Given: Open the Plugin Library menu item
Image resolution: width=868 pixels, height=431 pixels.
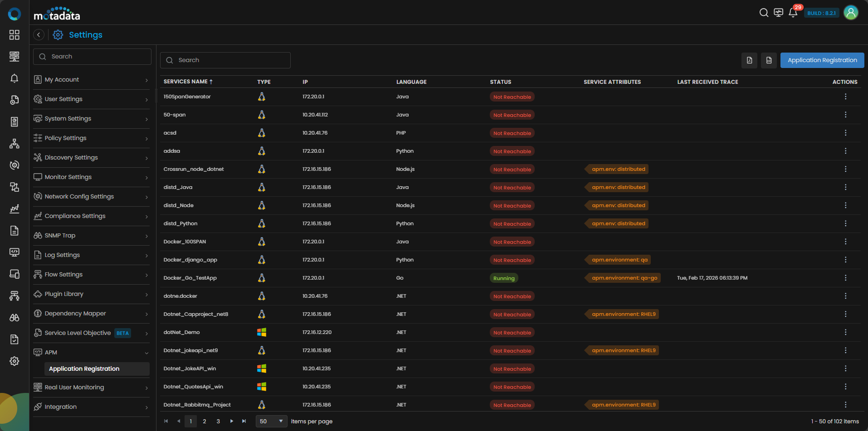Looking at the screenshot, I should 91,294.
